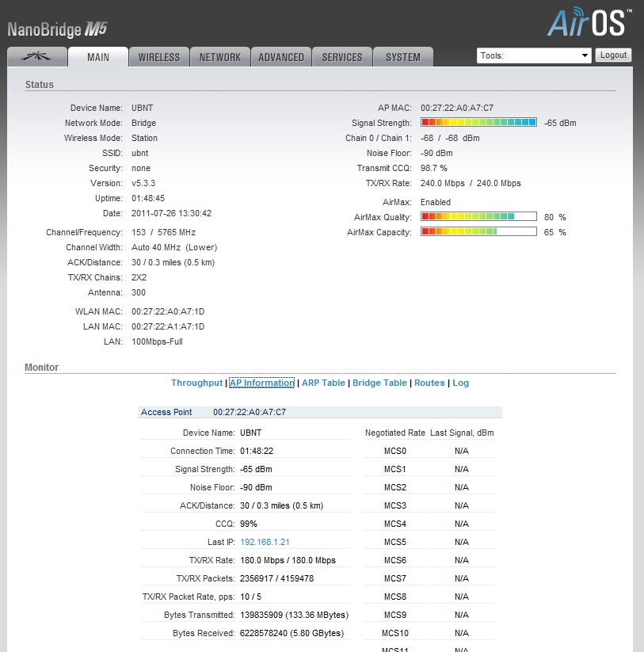Click the SSID value ubnt
This screenshot has height=652, width=644.
139,153
